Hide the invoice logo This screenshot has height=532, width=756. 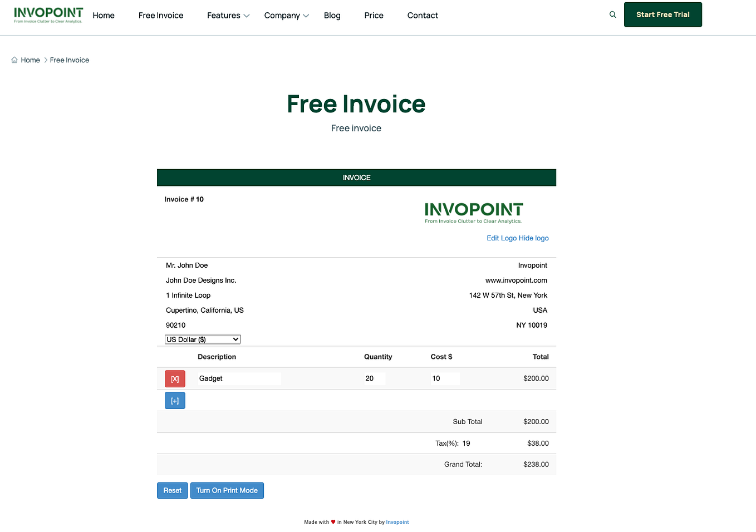533,238
